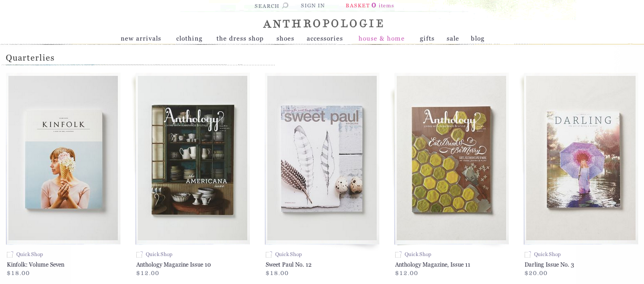The width and height of the screenshot is (644, 284).
Task: Open Kinfolk: Volume Seven product link
Action: coord(36,265)
